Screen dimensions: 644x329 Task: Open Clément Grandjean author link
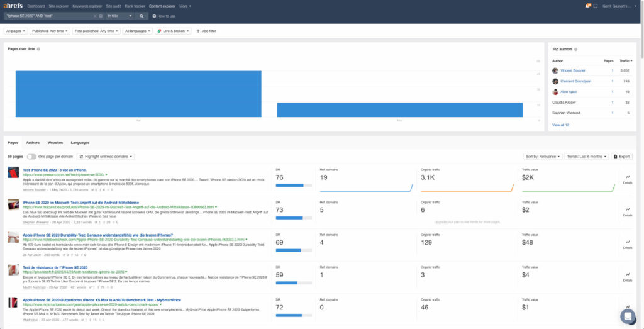coord(576,81)
